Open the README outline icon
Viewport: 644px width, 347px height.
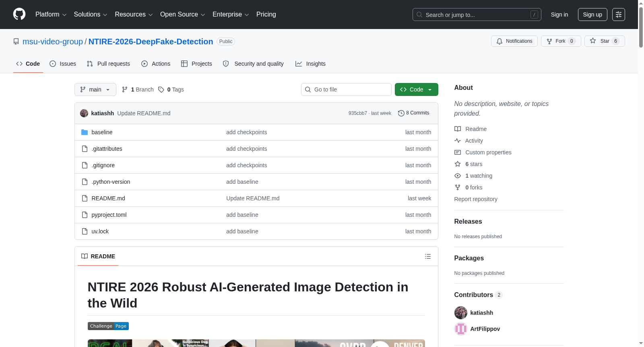[428, 256]
